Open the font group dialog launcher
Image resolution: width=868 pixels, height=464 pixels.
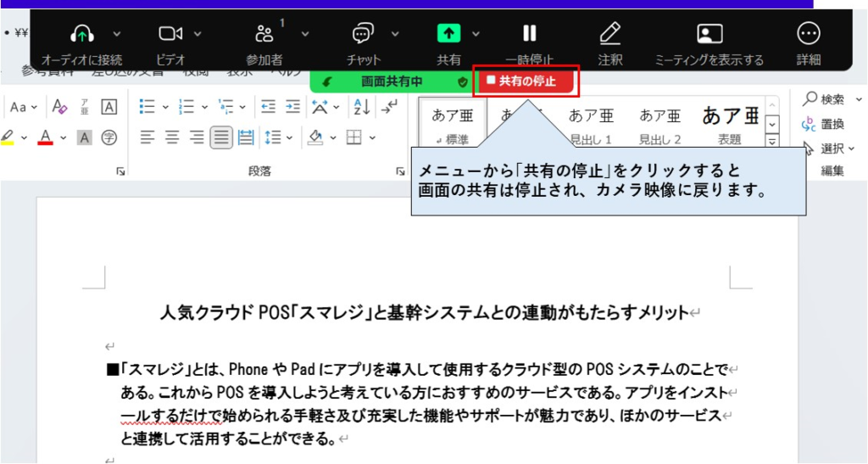[120, 172]
